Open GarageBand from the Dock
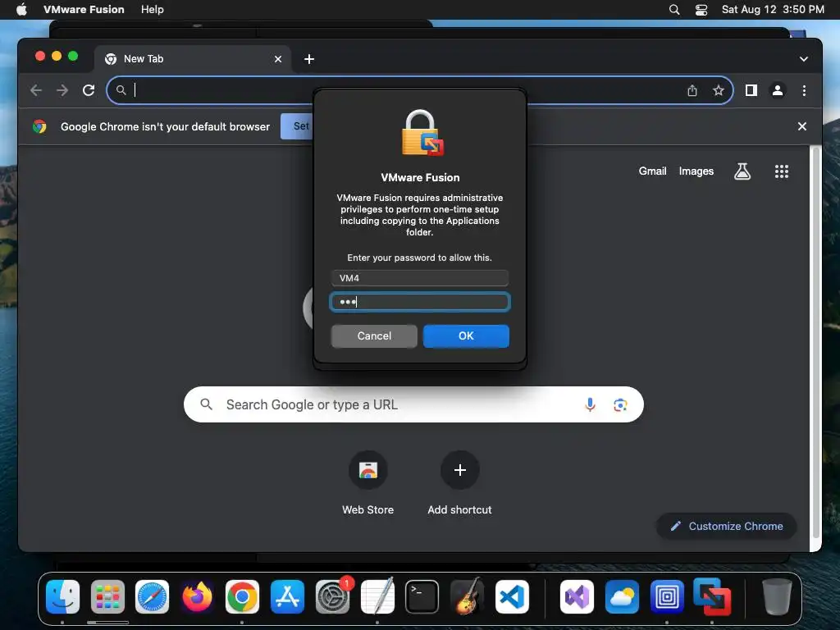 click(x=467, y=596)
